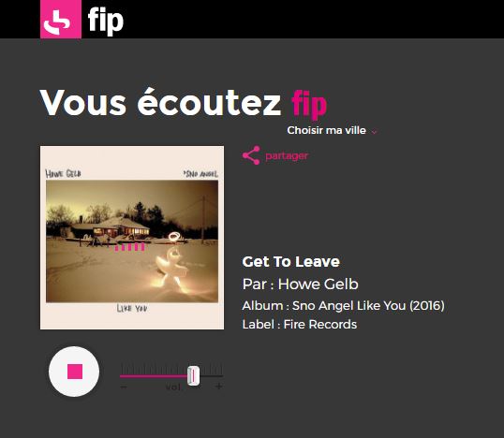The image size is (504, 438).
Task: Click the pink equalizer bars on the cover
Action: tap(130, 247)
